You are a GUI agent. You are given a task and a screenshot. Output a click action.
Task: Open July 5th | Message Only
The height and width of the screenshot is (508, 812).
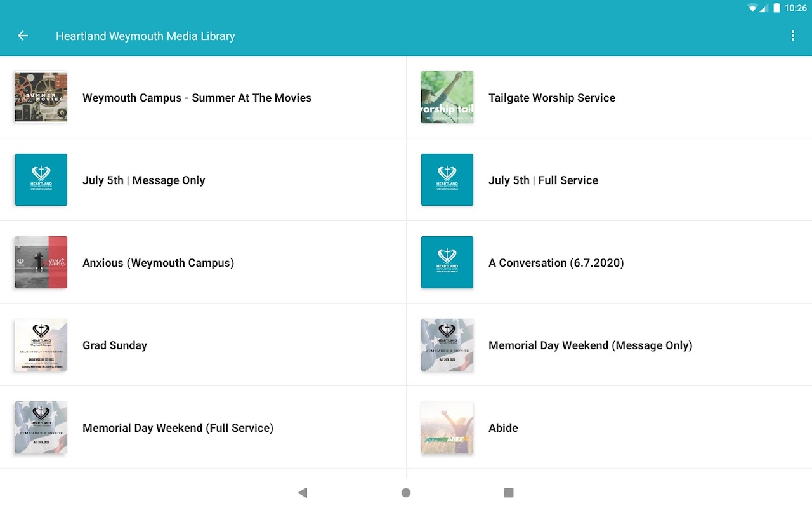pyautogui.click(x=143, y=180)
